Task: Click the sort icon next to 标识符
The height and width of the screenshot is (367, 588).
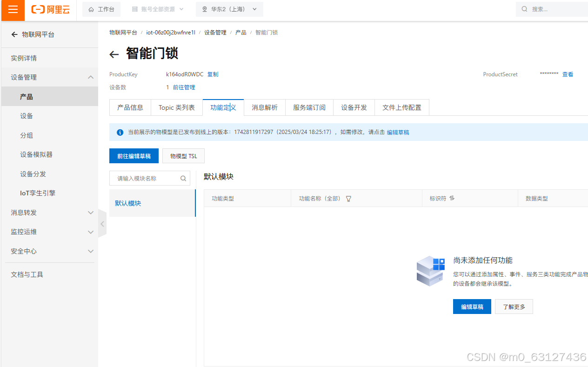Action: [x=452, y=198]
